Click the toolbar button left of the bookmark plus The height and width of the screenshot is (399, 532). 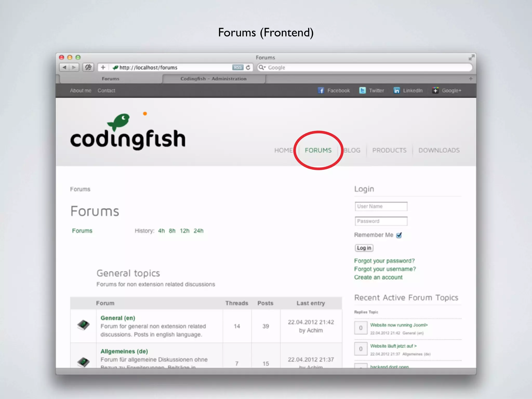click(x=88, y=68)
